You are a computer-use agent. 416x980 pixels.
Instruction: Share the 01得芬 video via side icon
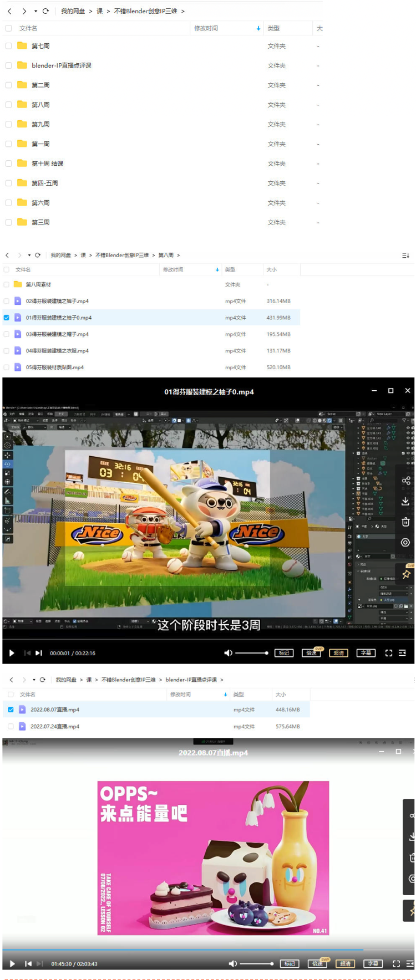[x=406, y=481]
